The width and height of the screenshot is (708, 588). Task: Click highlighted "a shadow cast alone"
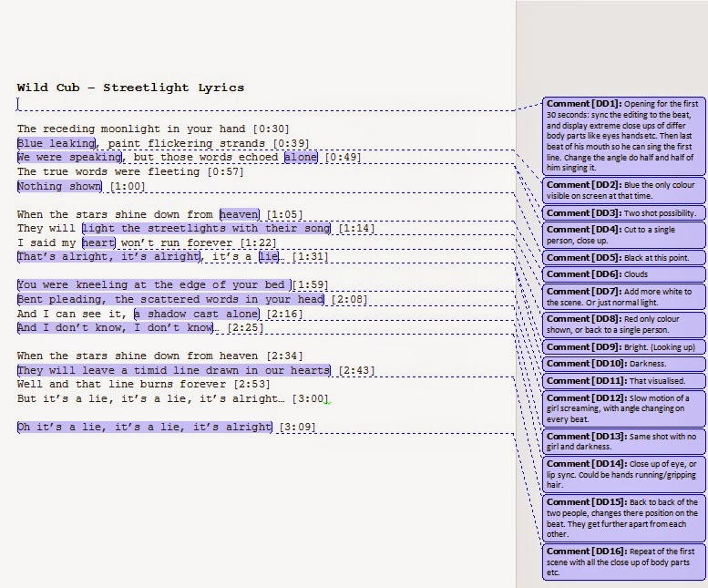coord(197,314)
